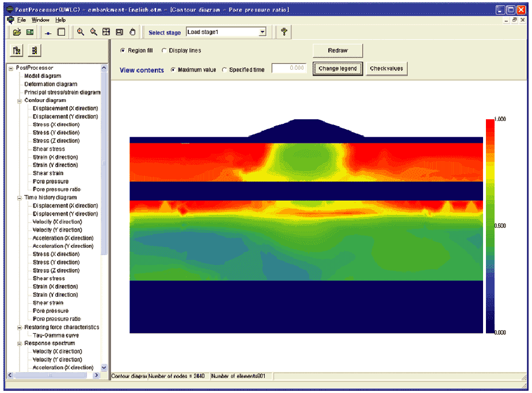Click the tree panel scroll up arrow
This screenshot has height=393, width=532.
point(104,68)
